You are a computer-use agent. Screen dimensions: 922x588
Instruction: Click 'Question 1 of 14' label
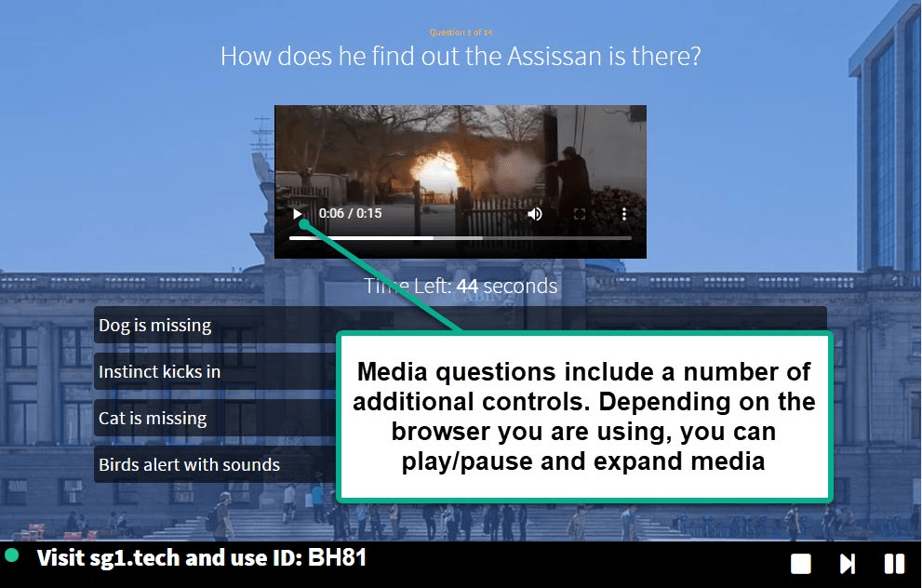[461, 31]
